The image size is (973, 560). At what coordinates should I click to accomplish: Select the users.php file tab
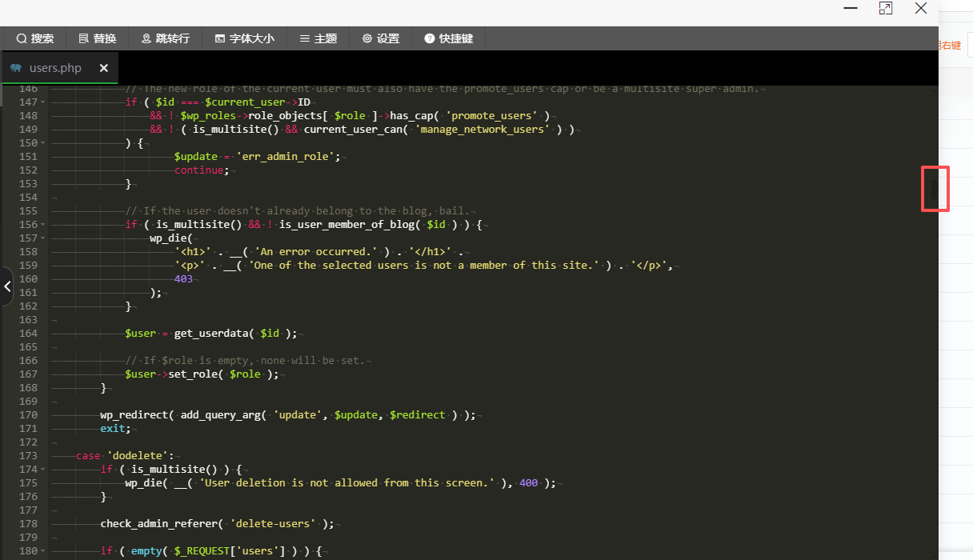[x=60, y=68]
